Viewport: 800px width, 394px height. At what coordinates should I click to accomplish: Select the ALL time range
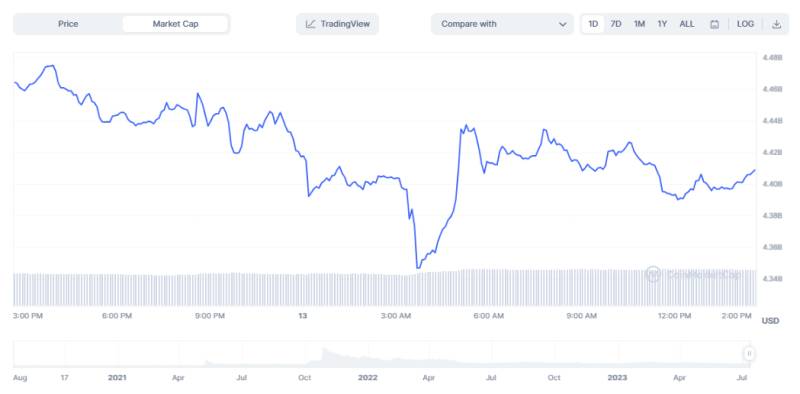(687, 24)
